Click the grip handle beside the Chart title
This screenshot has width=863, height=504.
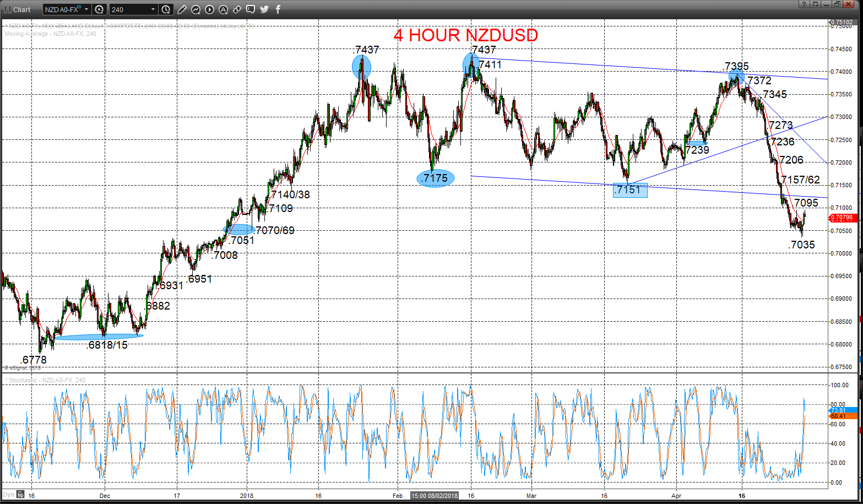point(7,9)
